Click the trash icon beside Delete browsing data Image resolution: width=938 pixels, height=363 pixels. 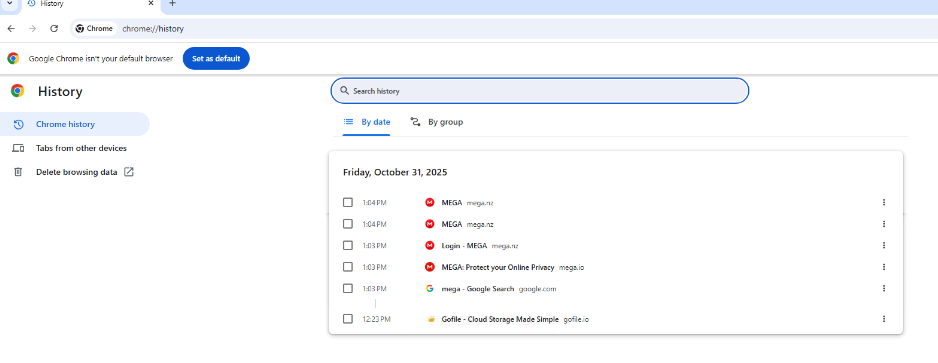pos(18,172)
